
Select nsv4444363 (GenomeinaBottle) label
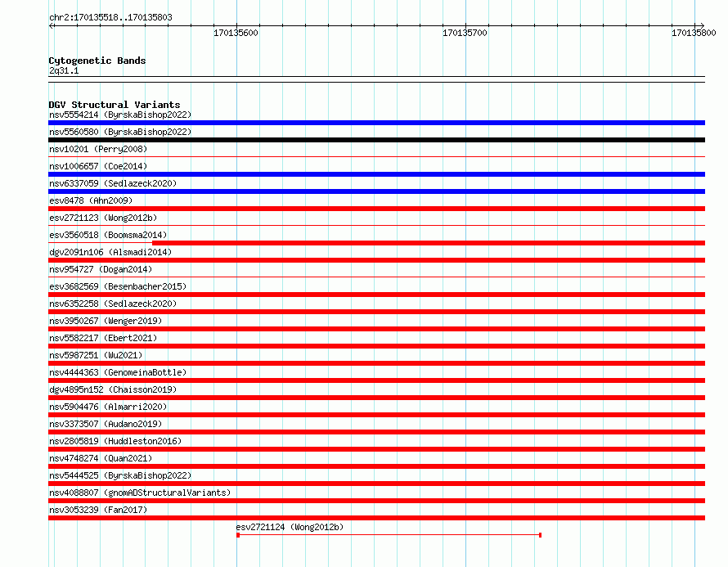pyautogui.click(x=118, y=372)
